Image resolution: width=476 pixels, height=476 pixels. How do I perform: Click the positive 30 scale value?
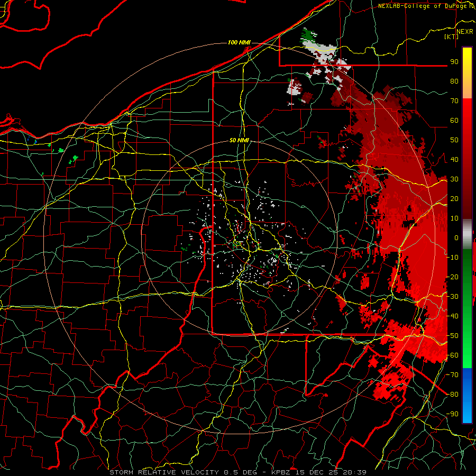pyautogui.click(x=454, y=179)
